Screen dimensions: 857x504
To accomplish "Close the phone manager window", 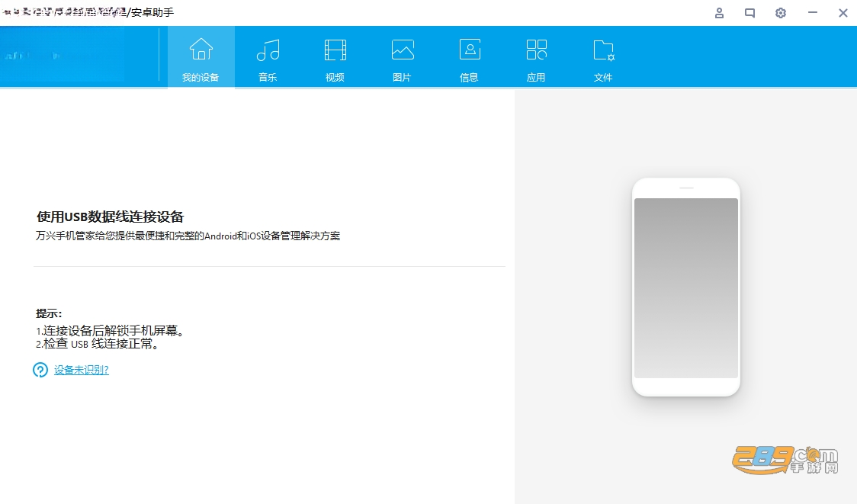I will [843, 13].
